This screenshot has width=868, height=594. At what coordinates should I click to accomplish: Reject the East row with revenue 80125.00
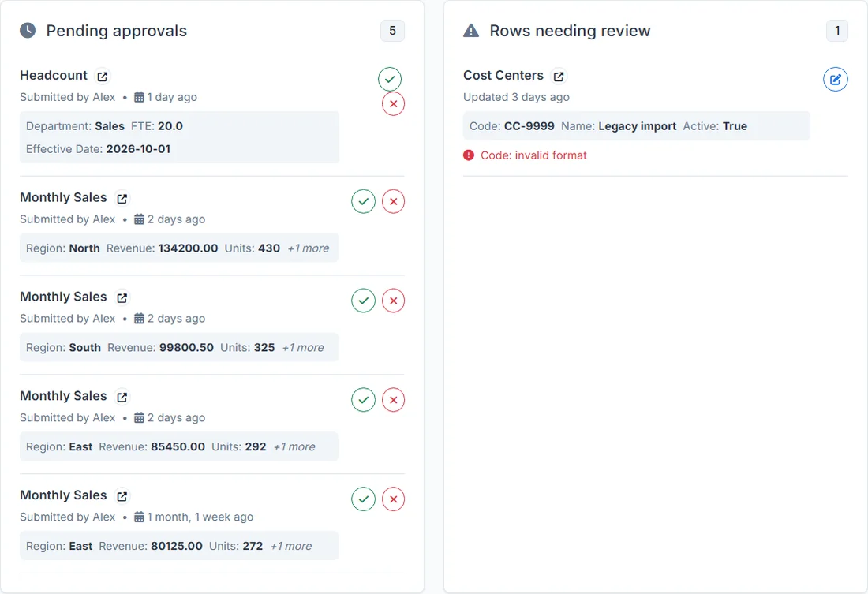click(393, 499)
